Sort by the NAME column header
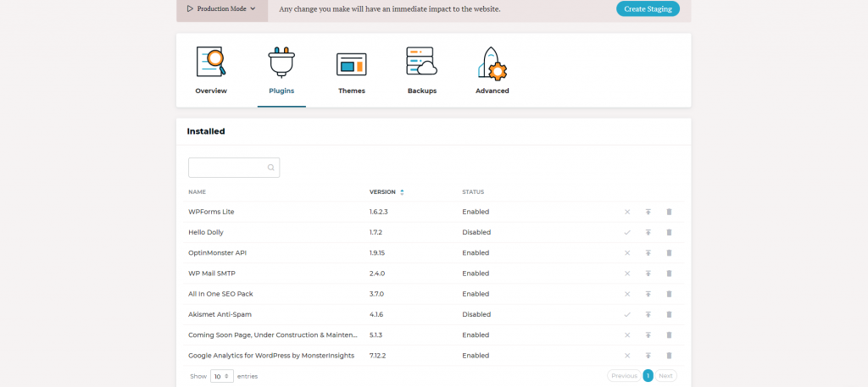The height and width of the screenshot is (387, 868). 197,192
